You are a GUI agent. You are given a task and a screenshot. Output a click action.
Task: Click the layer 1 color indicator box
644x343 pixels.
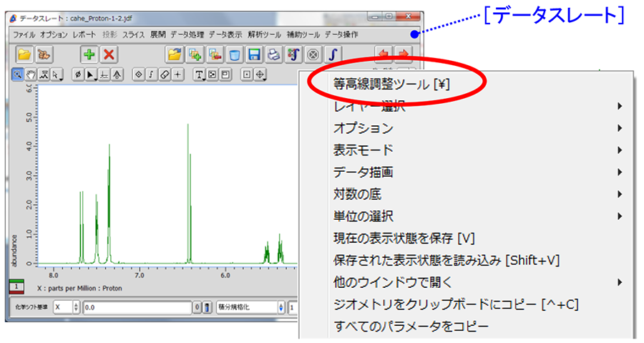16,287
